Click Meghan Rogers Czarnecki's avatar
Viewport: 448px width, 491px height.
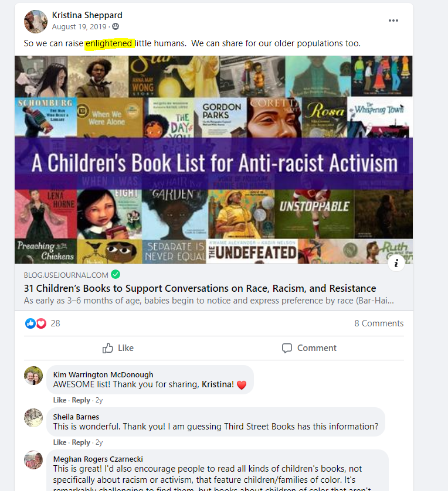point(33,460)
